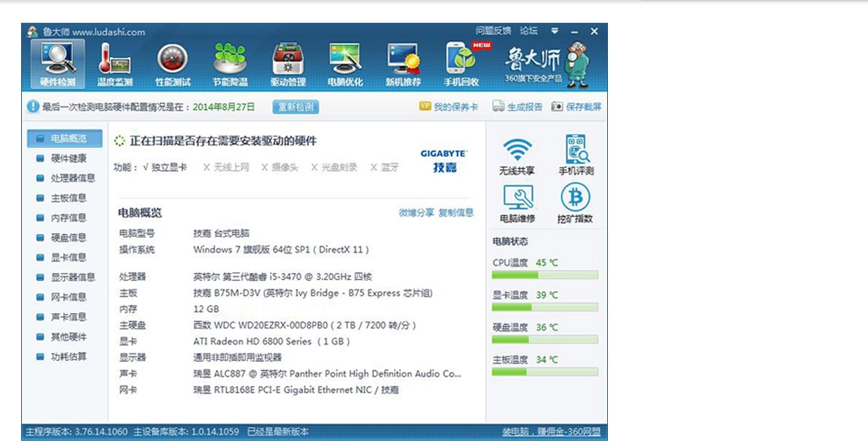868x444 pixels.
Task: Click the GIGABYTE 技嘉 brand logo
Action: tap(444, 160)
